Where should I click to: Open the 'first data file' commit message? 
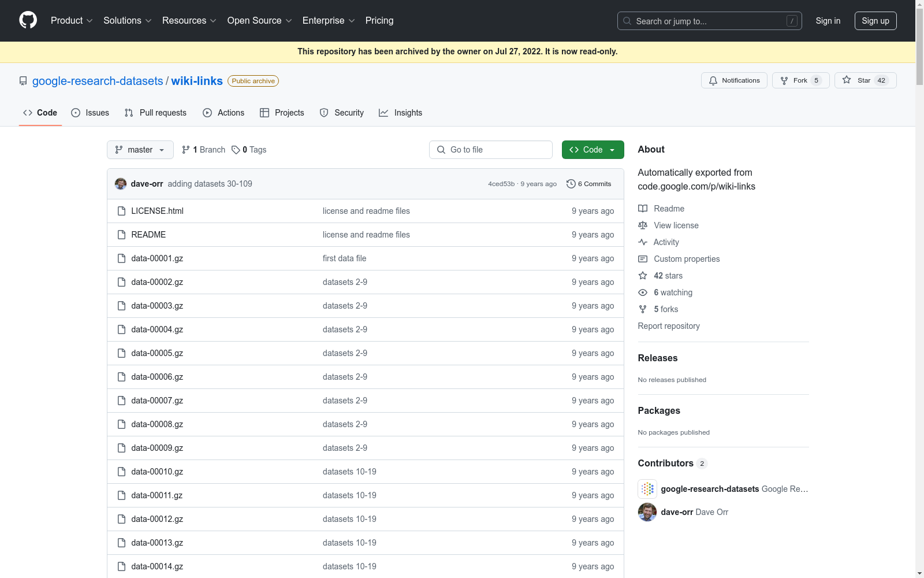(344, 258)
